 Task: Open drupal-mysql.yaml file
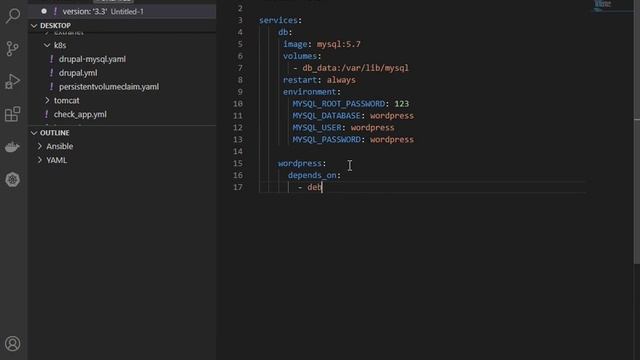coord(92,59)
